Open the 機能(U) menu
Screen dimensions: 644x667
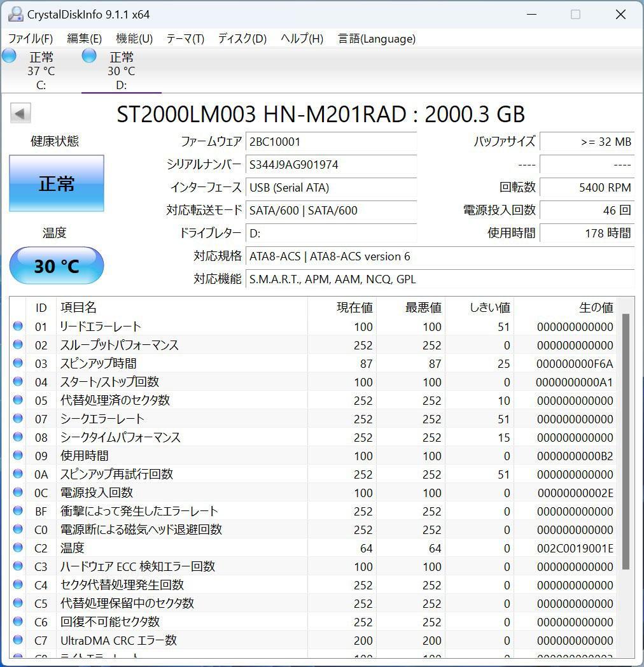[134, 39]
